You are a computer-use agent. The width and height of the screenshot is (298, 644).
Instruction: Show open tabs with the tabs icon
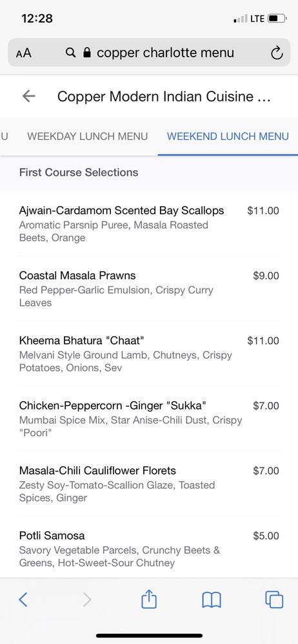click(x=274, y=600)
